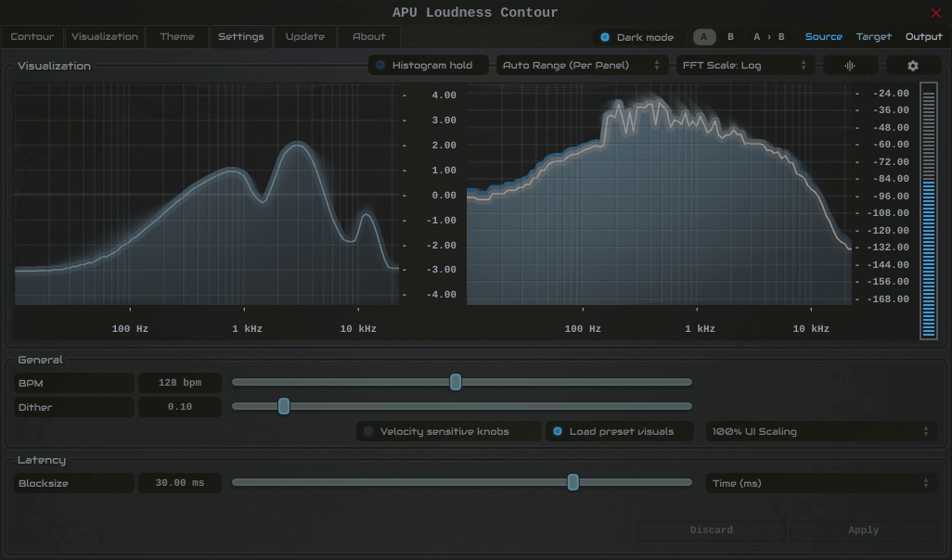The width and height of the screenshot is (952, 560).
Task: Click the -96.00 scale value
Action: coord(891,196)
